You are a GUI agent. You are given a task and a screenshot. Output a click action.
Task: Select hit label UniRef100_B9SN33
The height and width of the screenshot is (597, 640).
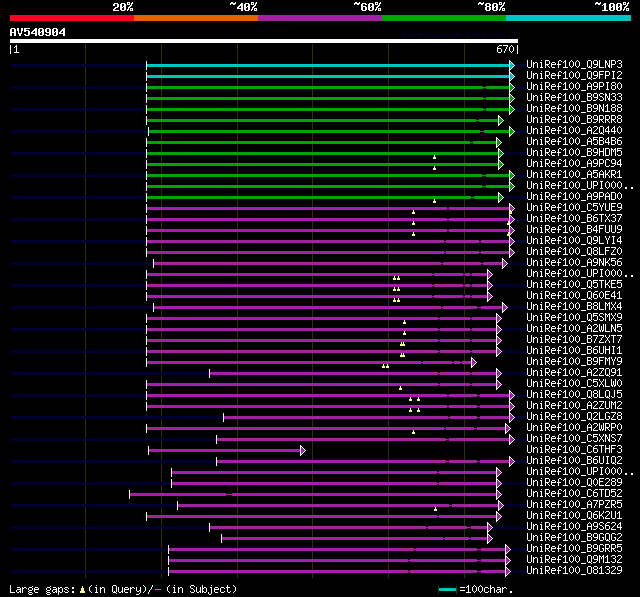[x=574, y=98]
